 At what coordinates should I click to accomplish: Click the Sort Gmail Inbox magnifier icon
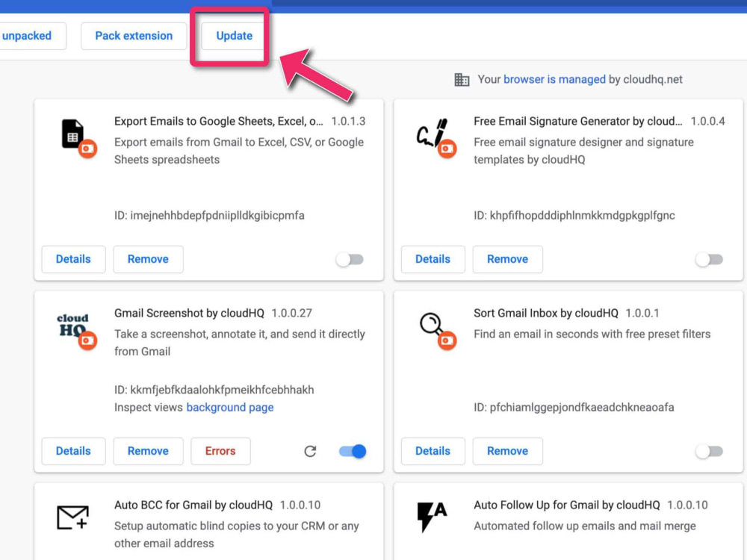click(x=437, y=331)
